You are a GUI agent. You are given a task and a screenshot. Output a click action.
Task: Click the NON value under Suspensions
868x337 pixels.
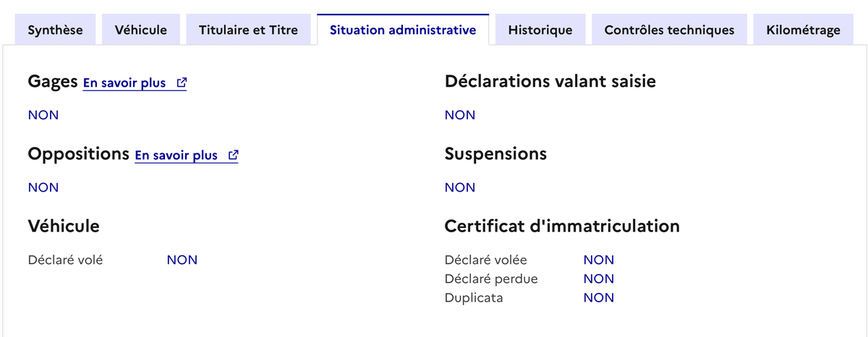(460, 187)
